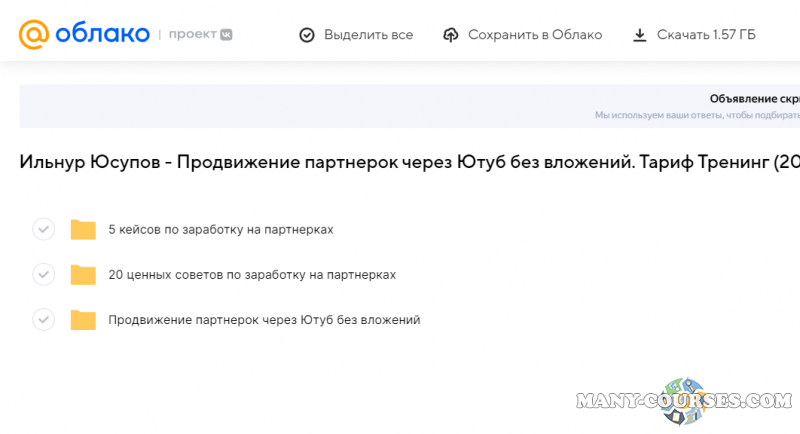The width and height of the screenshot is (800, 434).
Task: Click folder icon of 20 ценных советов
Action: [83, 274]
